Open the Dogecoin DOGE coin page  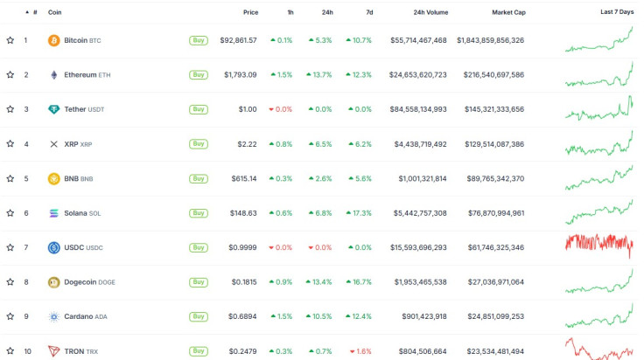[89, 282]
